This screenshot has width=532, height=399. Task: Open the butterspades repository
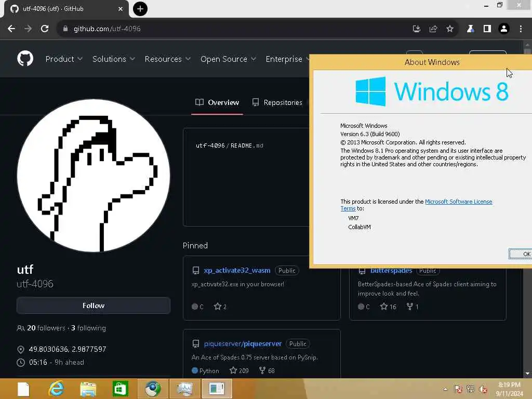[391, 271]
